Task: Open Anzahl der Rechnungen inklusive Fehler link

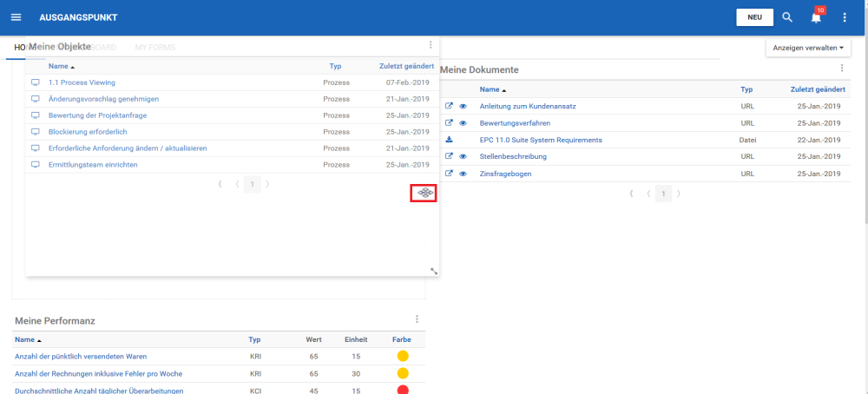Action: point(99,373)
